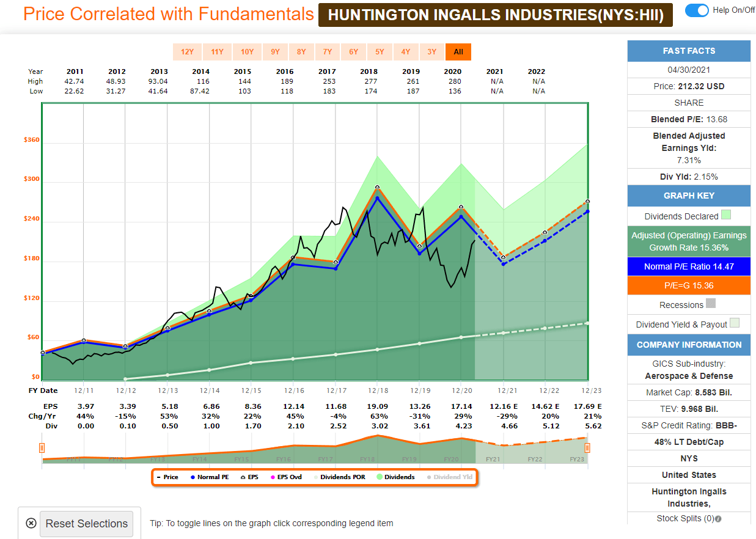Click the Dividends Declared green swatch

click(x=726, y=215)
